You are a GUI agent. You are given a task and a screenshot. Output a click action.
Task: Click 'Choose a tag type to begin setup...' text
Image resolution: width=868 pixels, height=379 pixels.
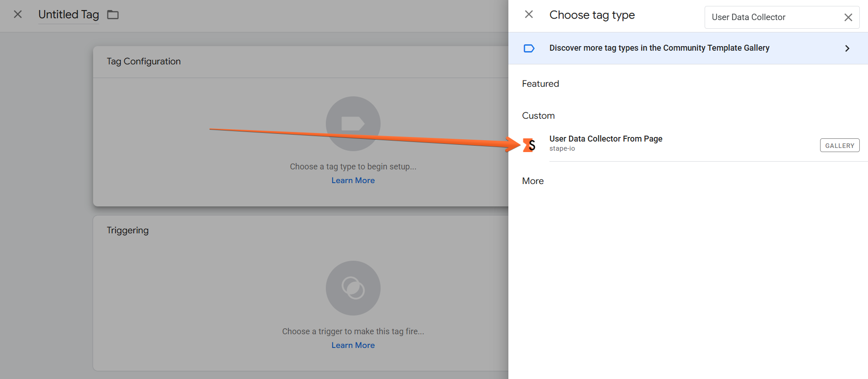[353, 167]
